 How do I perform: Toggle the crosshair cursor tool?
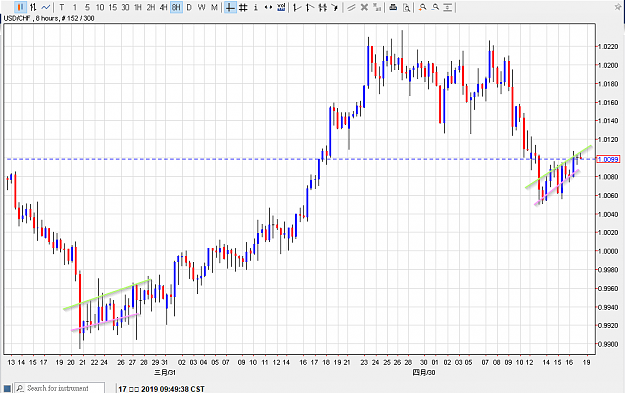tap(230, 7)
